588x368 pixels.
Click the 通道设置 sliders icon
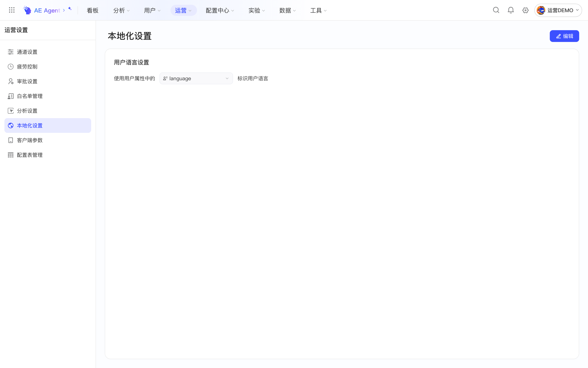[x=10, y=52]
